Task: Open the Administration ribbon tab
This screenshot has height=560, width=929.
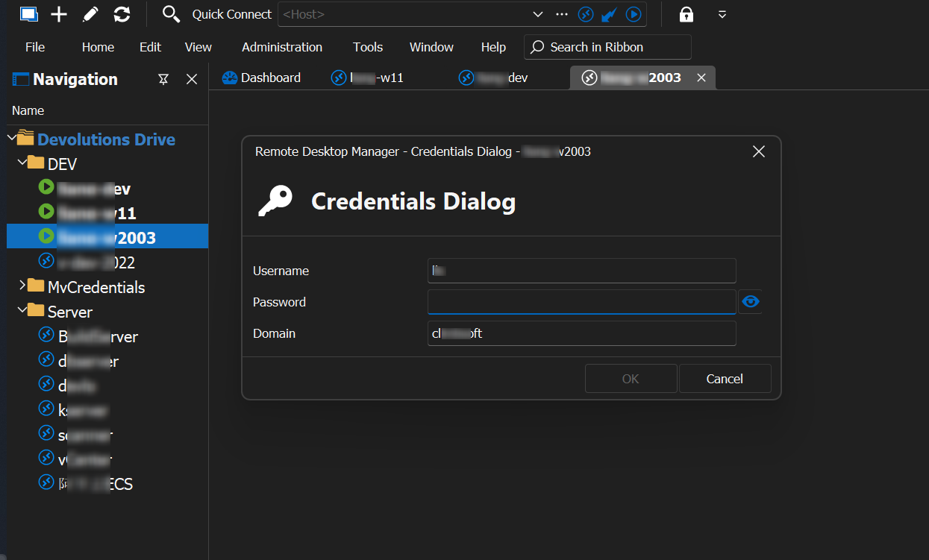Action: (282, 47)
